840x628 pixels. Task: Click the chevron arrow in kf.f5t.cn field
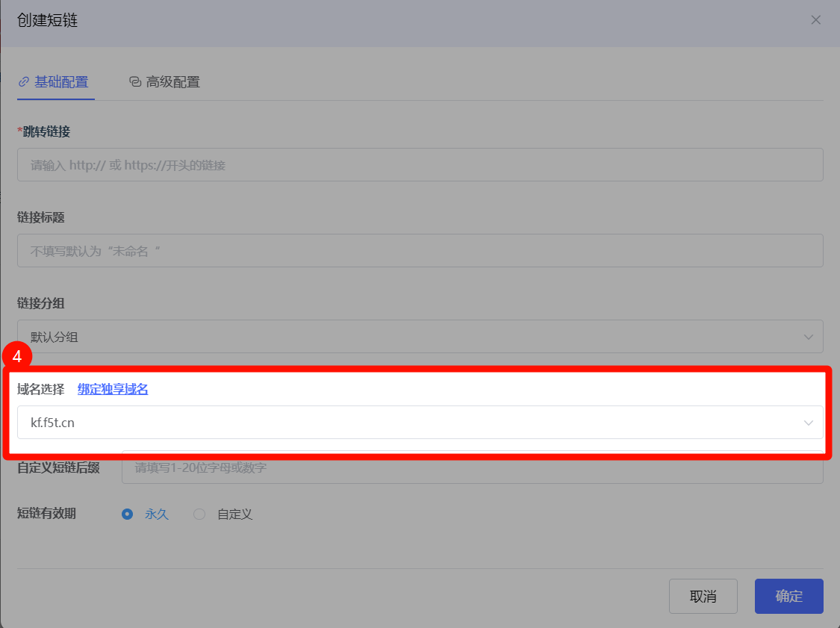click(808, 423)
